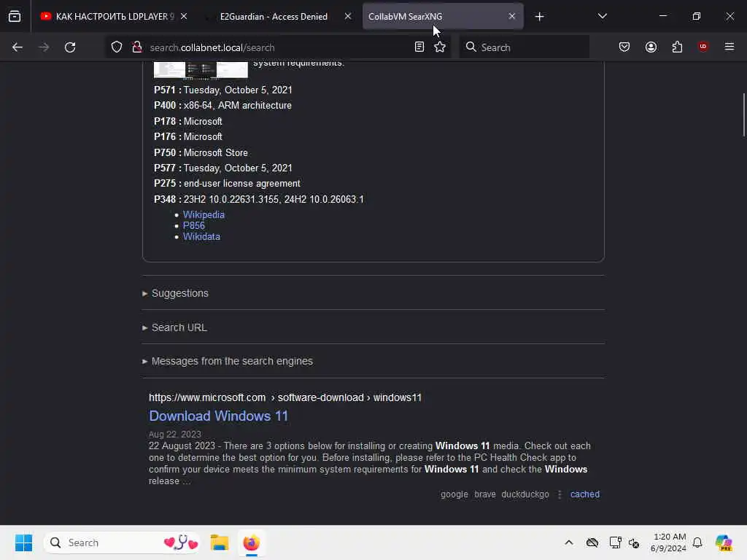This screenshot has width=747, height=560.
Task: Click the P348 version text row
Action: point(259,200)
